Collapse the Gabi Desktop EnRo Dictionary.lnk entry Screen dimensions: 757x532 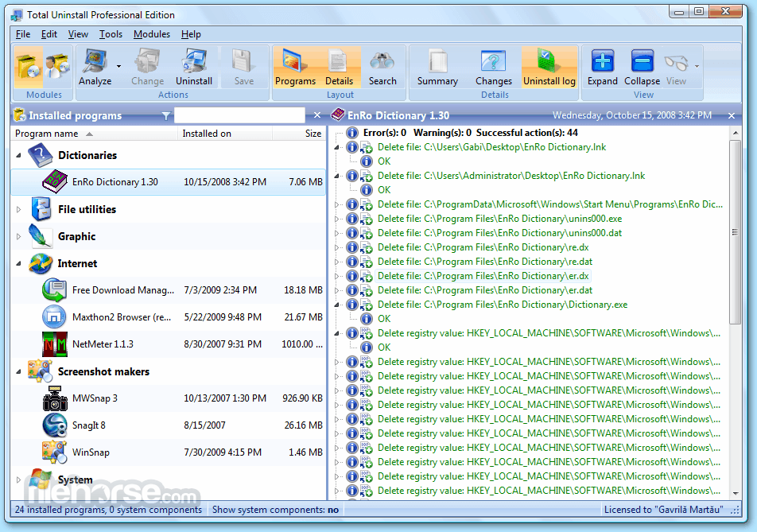337,147
